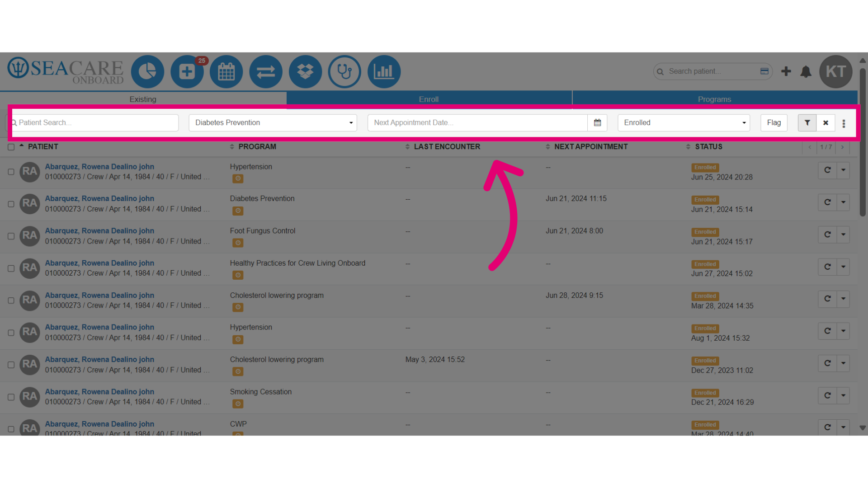The width and height of the screenshot is (868, 488).
Task: Expand actions arrow for Smoking Cessation row
Action: [843, 395]
